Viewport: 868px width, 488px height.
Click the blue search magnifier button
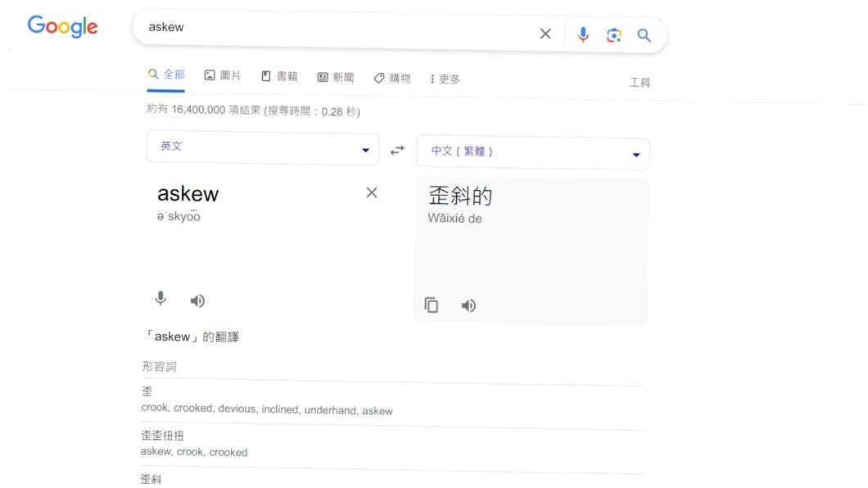pyautogui.click(x=644, y=36)
